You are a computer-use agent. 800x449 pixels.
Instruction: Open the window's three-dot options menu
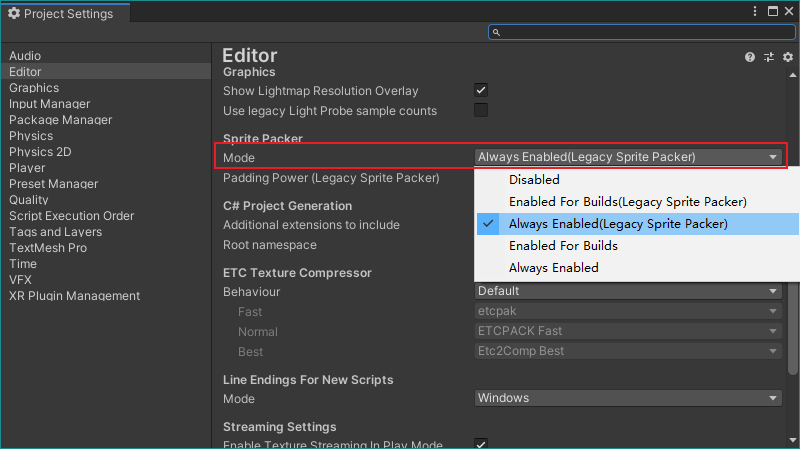click(755, 10)
